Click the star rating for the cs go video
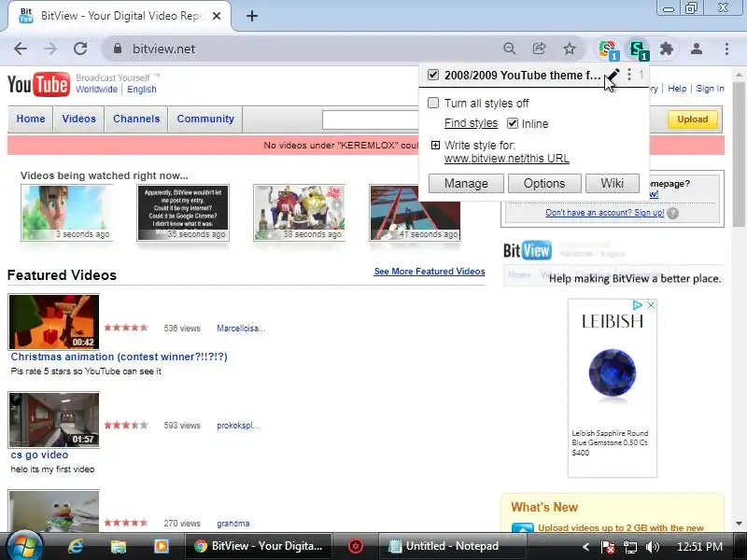The image size is (747, 560). coord(126,426)
